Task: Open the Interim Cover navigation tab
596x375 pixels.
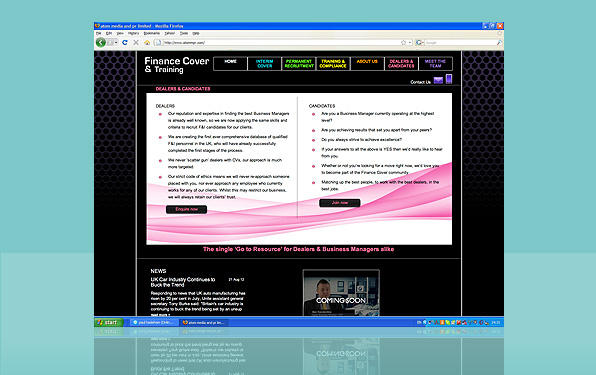Action: click(265, 63)
